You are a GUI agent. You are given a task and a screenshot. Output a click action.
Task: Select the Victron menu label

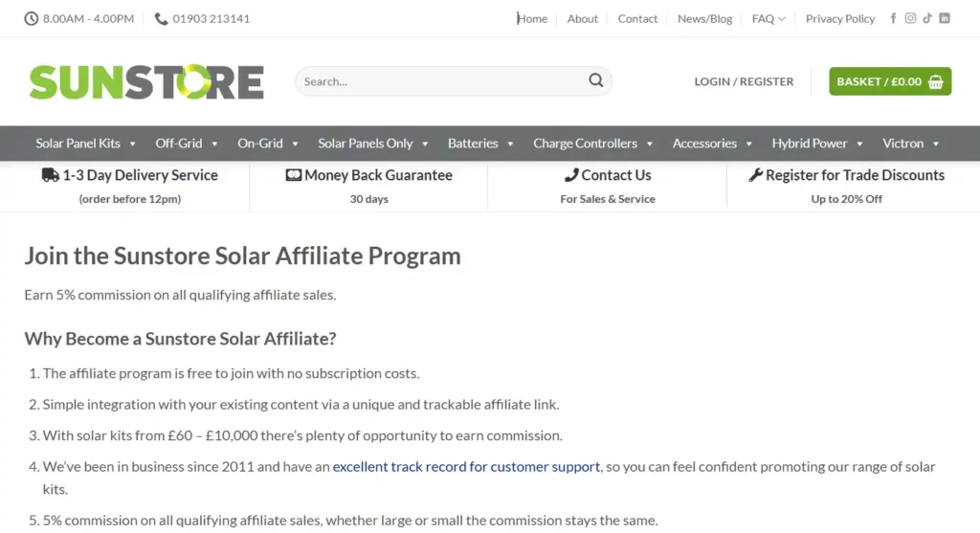pyautogui.click(x=902, y=144)
